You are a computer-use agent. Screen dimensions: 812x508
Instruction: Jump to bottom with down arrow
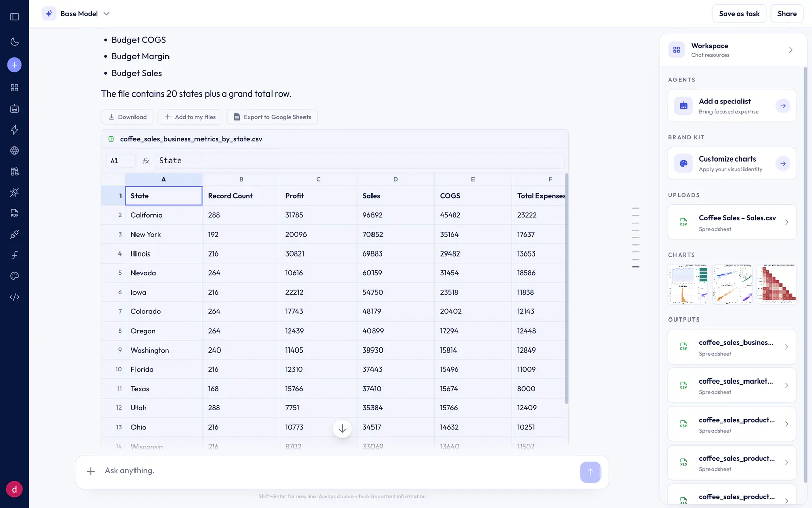click(x=342, y=428)
